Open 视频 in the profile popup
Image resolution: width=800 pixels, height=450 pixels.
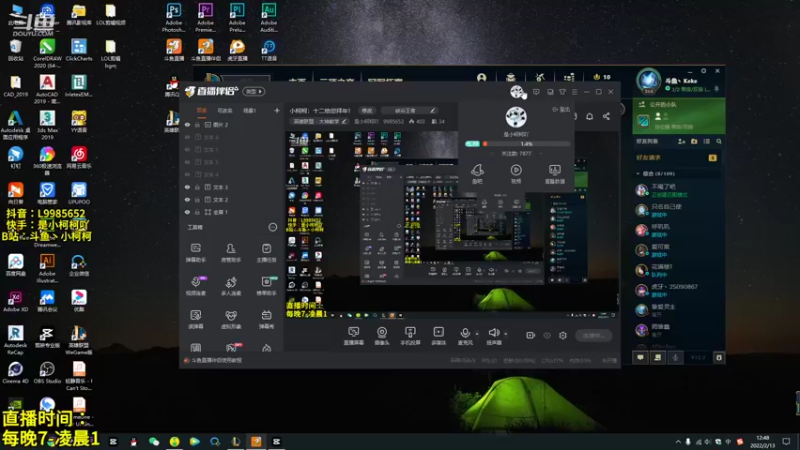516,173
